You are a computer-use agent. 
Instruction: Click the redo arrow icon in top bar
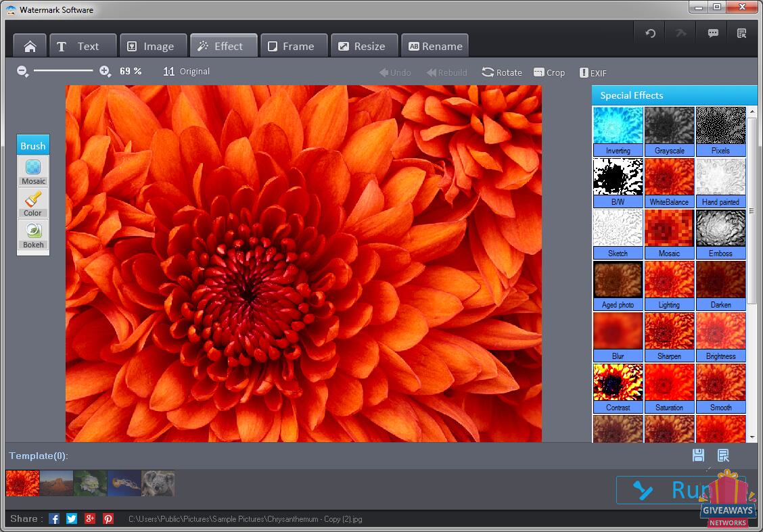(680, 33)
